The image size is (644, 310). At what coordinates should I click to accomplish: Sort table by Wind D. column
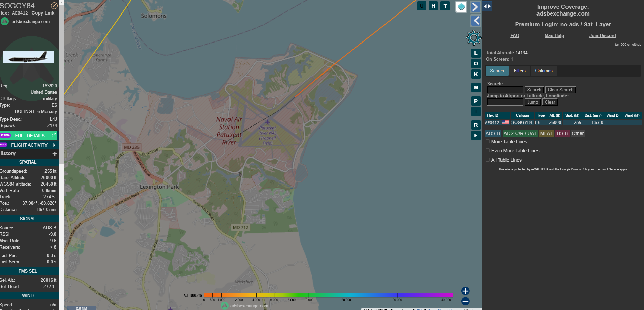click(613, 115)
